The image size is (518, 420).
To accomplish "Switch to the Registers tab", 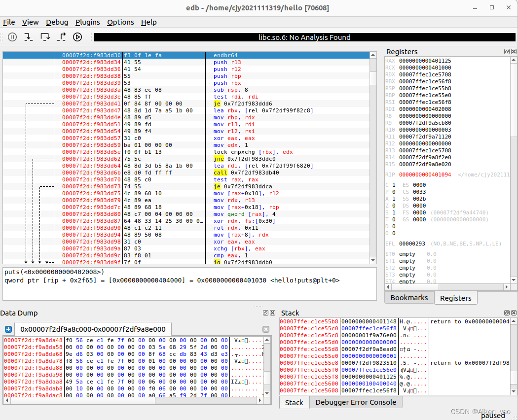I will (x=455, y=298).
